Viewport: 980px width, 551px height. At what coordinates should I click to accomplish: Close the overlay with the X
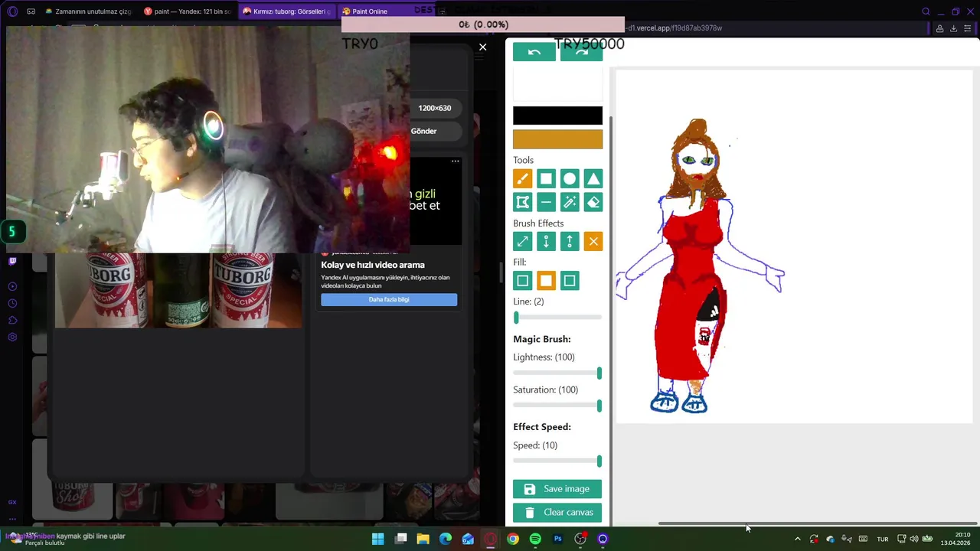click(x=482, y=47)
